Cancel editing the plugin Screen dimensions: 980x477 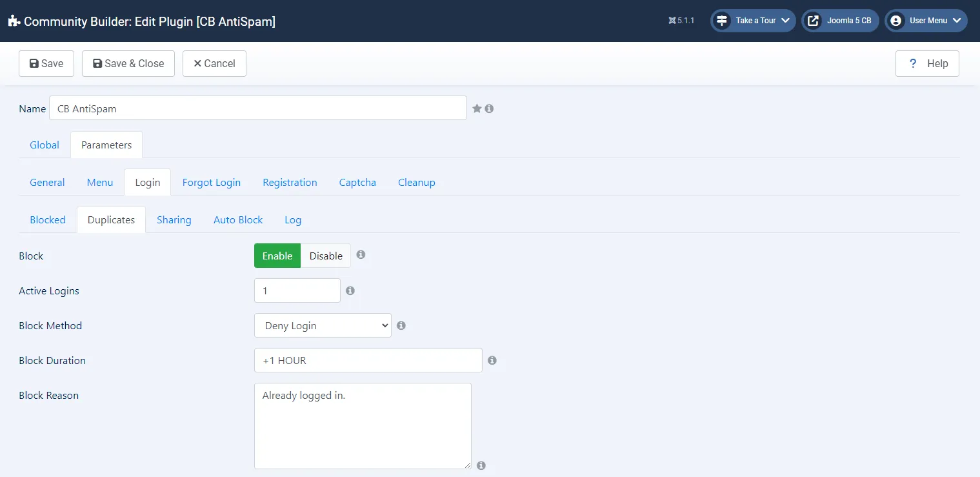point(214,63)
